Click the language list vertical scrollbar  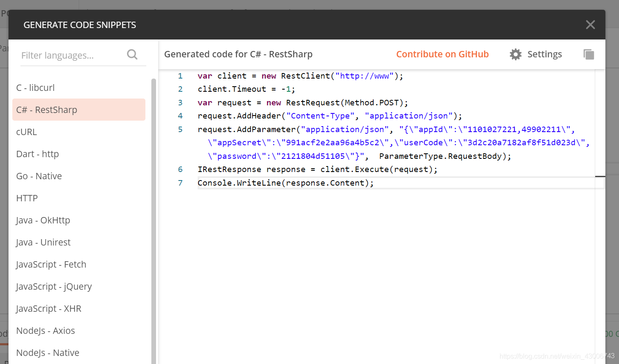pos(153,212)
